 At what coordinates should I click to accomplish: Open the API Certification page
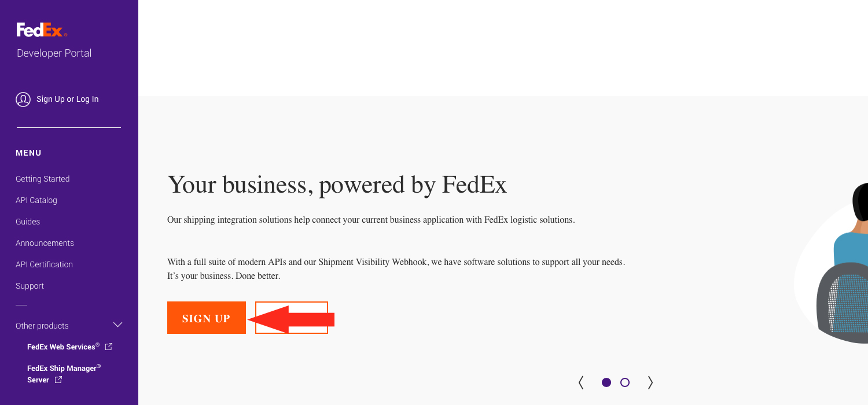[x=45, y=264]
